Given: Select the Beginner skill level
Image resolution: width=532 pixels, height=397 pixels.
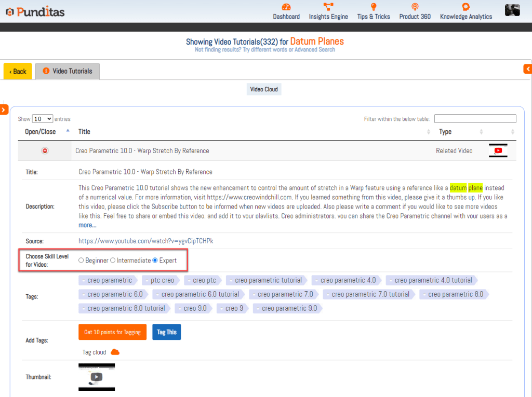Looking at the screenshot, I should [81, 261].
